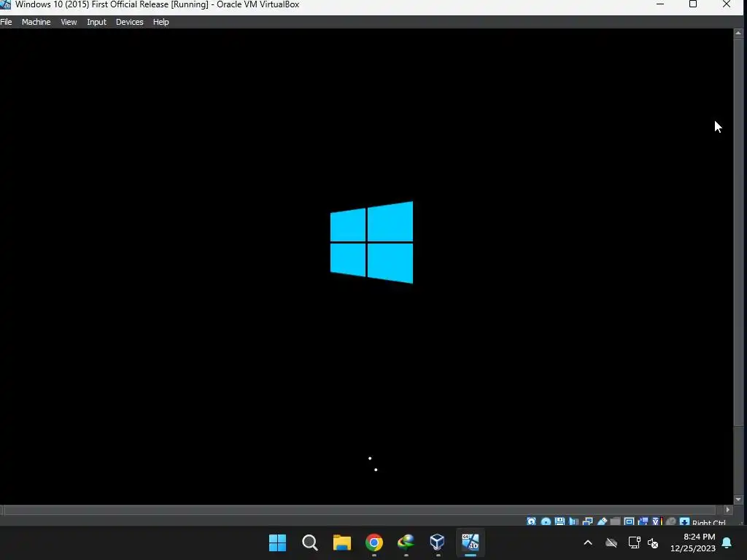Open Internet Download Manager taskbar icon

coord(406,542)
